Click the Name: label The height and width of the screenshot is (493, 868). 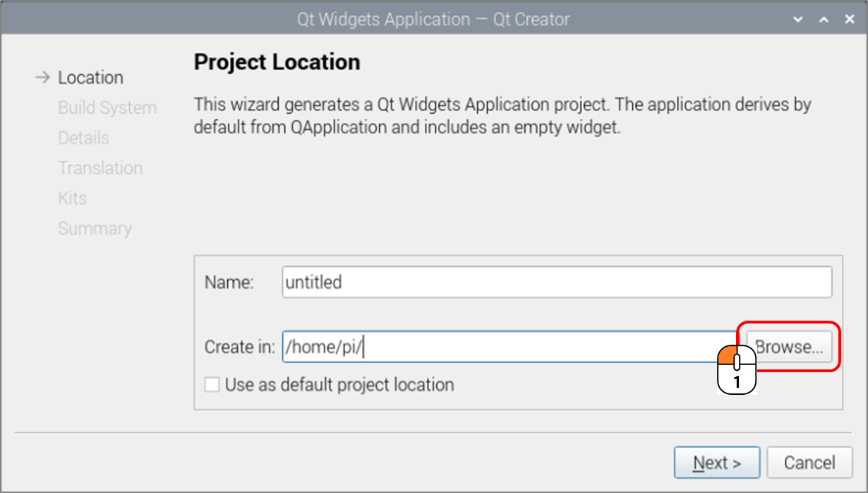point(229,283)
